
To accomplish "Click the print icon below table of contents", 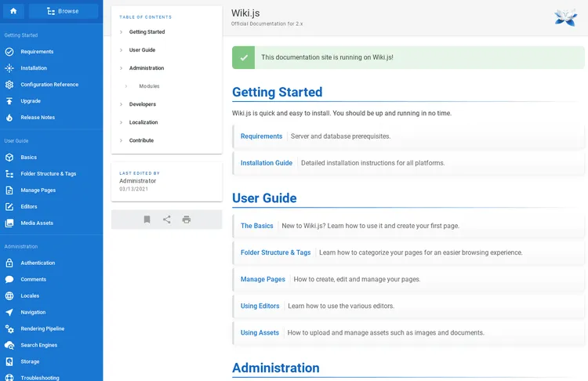I will pos(187,220).
